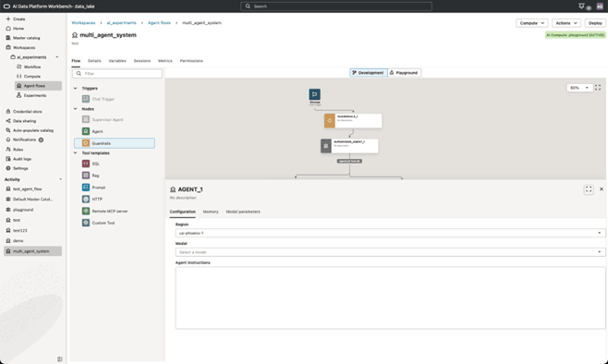Image resolution: width=608 pixels, height=364 pixels.
Task: Expand canvas to fullscreen
Action: [598, 88]
